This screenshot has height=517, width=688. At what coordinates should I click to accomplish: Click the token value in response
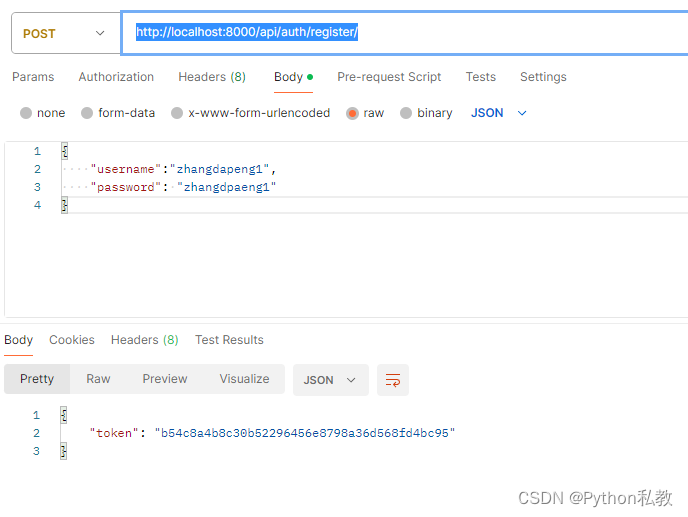[x=305, y=433]
